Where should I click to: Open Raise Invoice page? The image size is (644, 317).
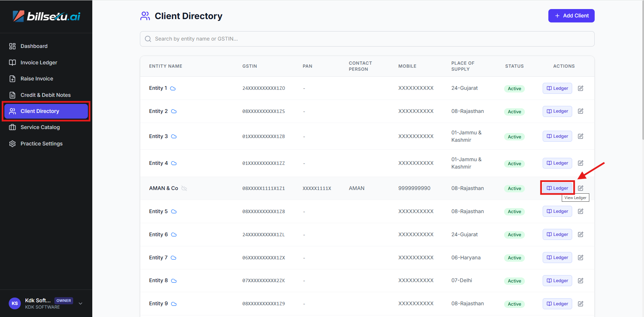37,79
